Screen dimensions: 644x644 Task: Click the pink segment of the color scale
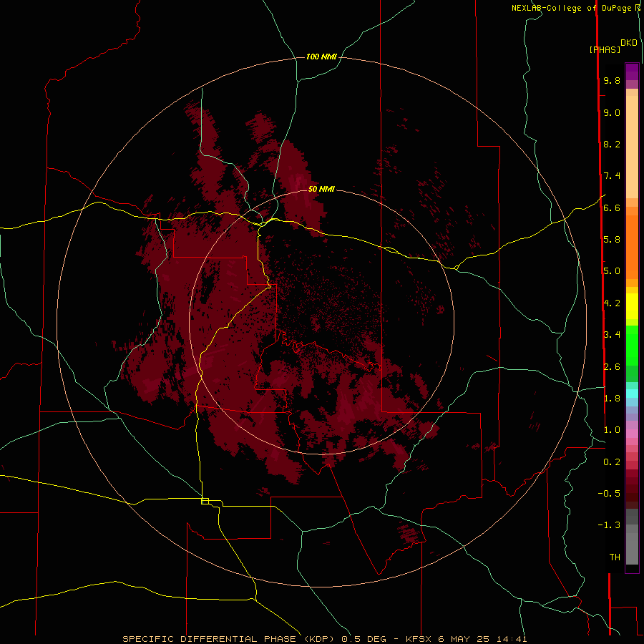[632, 434]
